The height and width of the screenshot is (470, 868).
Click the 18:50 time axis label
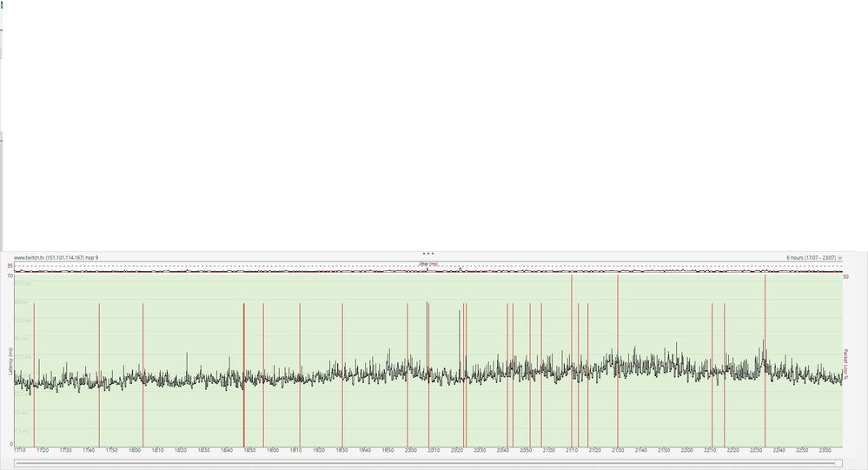tap(249, 450)
